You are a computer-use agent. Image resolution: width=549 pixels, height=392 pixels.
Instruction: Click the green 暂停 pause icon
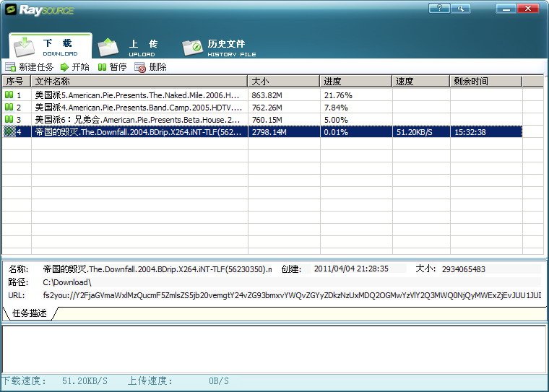coord(102,67)
